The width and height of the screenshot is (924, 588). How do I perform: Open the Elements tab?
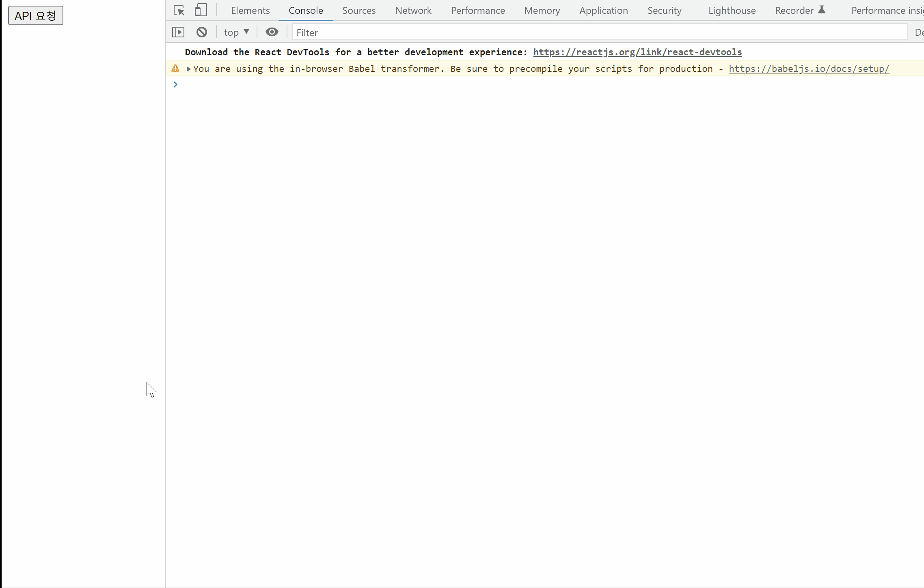pyautogui.click(x=250, y=11)
